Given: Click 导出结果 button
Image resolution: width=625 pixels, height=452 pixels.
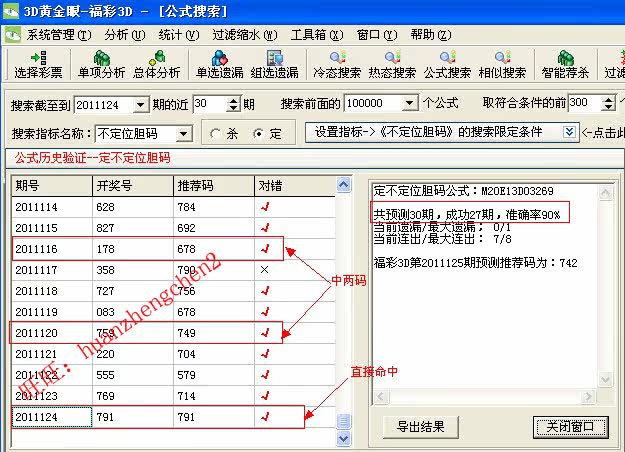Looking at the screenshot, I should (x=421, y=427).
